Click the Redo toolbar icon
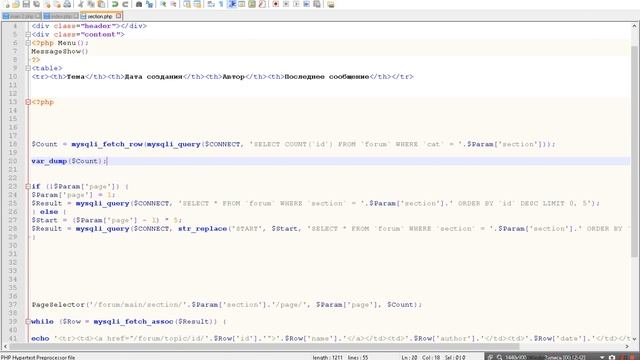640x360 pixels. pyautogui.click(x=125, y=4)
